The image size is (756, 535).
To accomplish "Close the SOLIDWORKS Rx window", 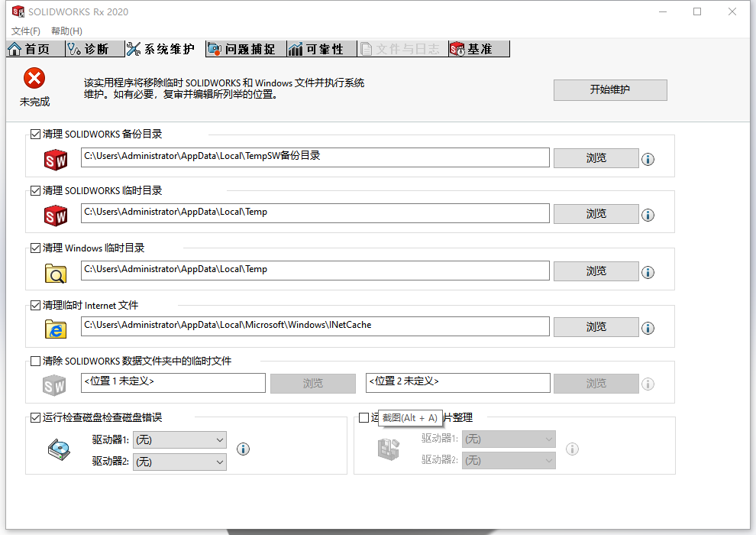I will click(732, 11).
